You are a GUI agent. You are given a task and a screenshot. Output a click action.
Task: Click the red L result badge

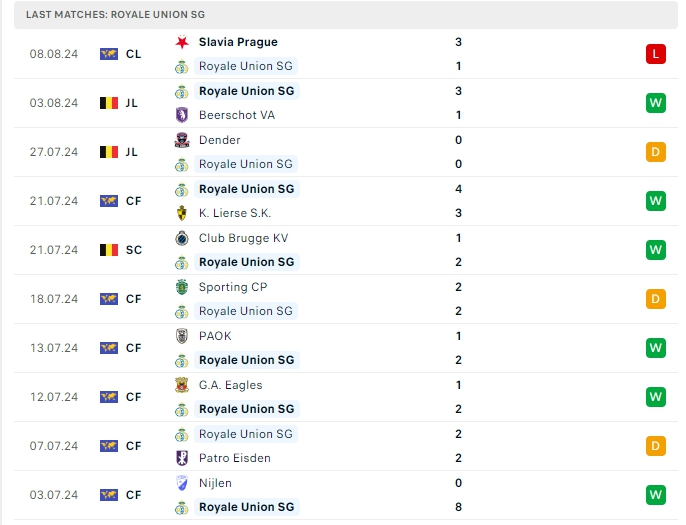tap(656, 54)
